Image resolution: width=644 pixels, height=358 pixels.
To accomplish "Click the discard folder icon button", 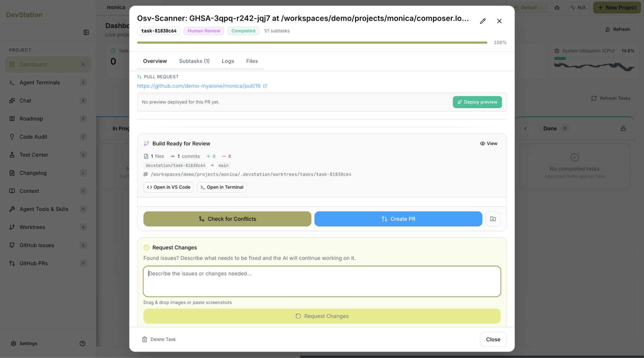I will (x=493, y=219).
